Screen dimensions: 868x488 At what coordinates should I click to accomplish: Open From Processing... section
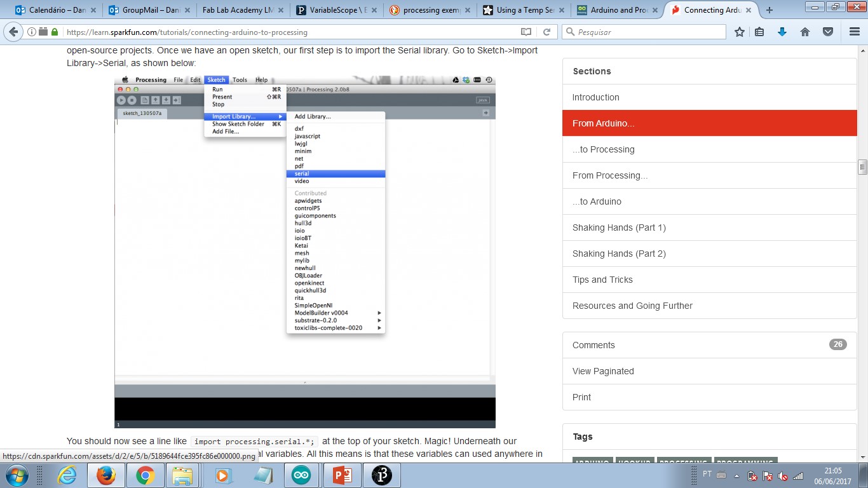[709, 175]
